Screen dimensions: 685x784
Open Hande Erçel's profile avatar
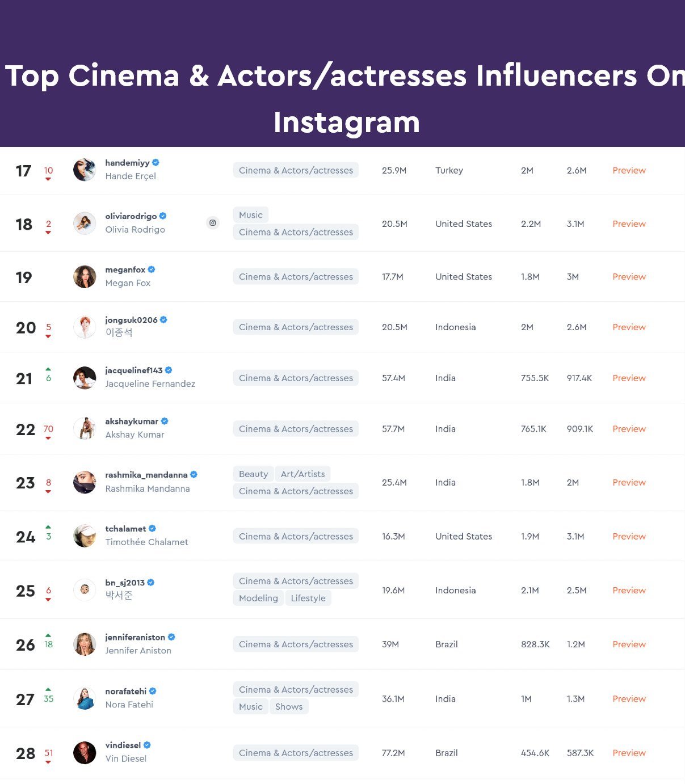[85, 170]
